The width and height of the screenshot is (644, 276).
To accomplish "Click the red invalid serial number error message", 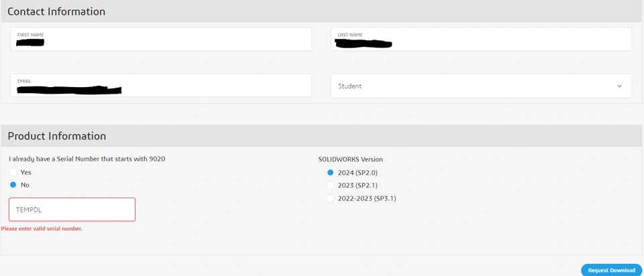I will (x=42, y=229).
